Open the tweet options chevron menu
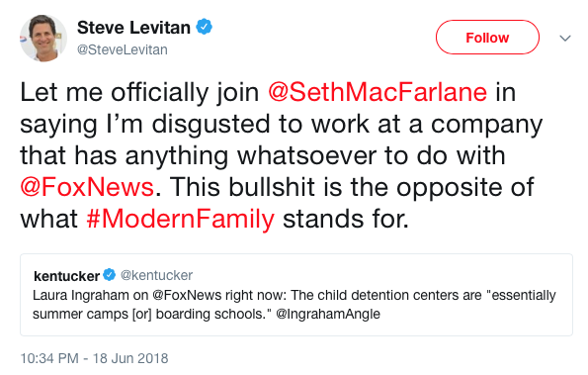Image resolution: width=588 pixels, height=375 pixels. 565,38
